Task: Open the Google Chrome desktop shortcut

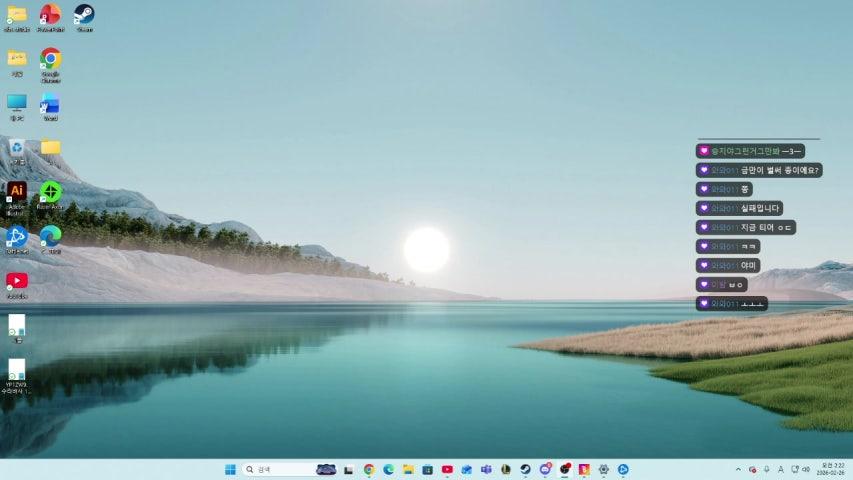Action: click(50, 58)
